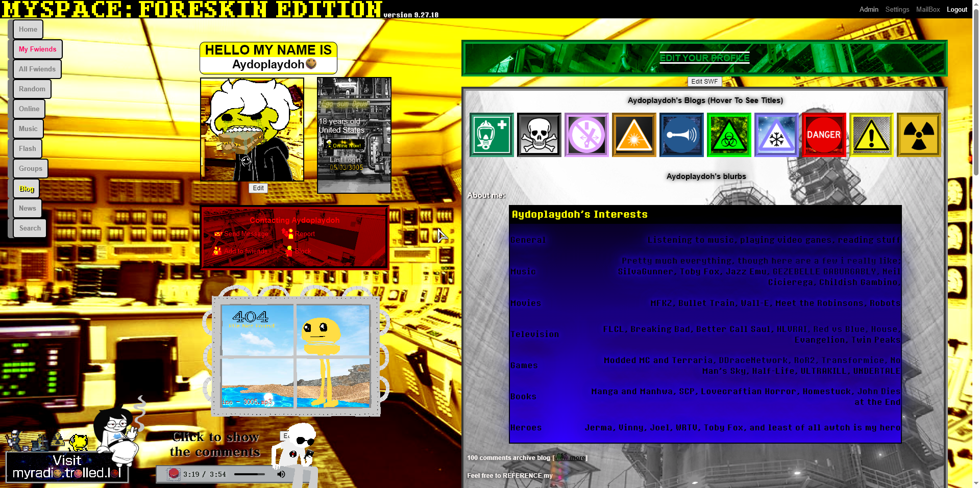This screenshot has height=488, width=980.
Task: Click the 'Television' interests row label
Action: (x=535, y=335)
